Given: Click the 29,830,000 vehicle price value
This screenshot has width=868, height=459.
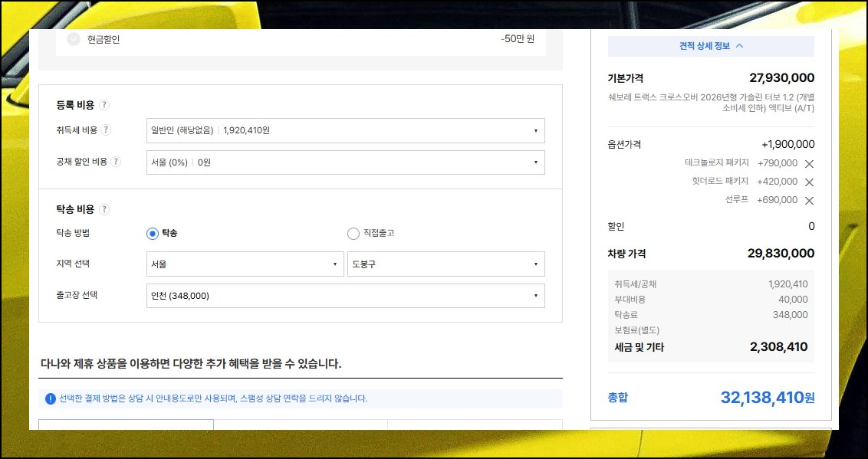Looking at the screenshot, I should click(781, 254).
